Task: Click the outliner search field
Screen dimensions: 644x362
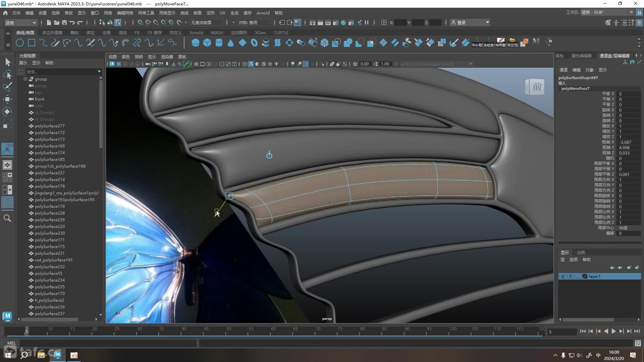Action: tap(61, 71)
